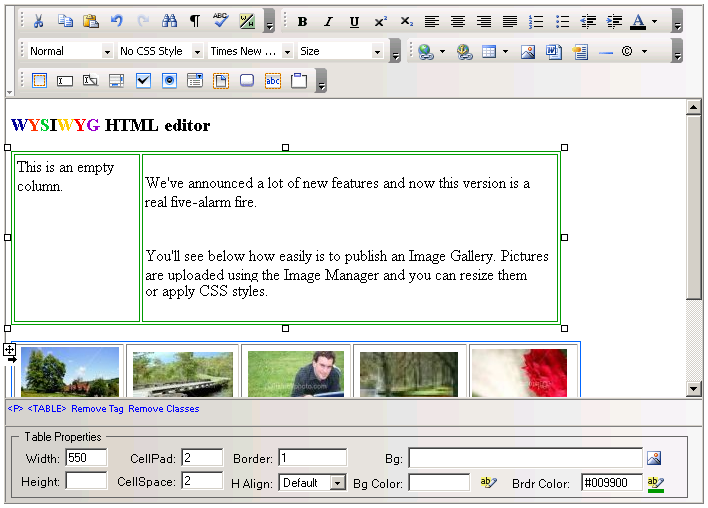Insert a checkbox form element
This screenshot has height=508, width=708.
point(143,81)
